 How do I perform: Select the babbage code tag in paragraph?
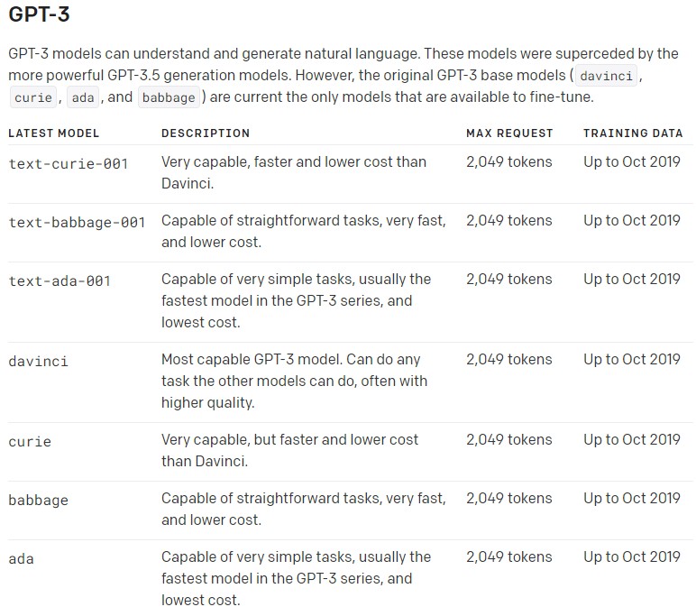[x=169, y=97]
